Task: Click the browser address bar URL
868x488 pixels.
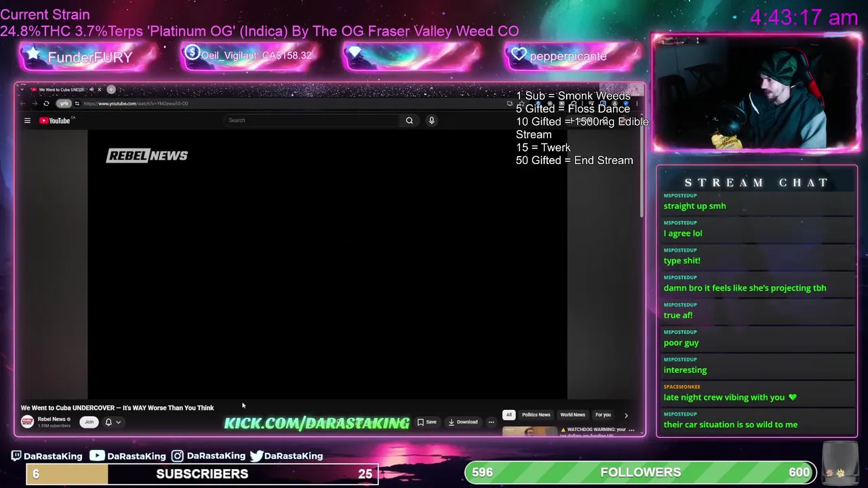Action: point(136,104)
